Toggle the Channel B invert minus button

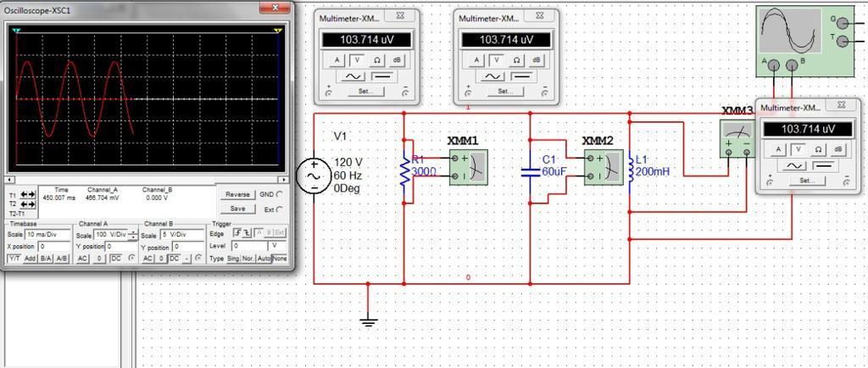pyautogui.click(x=186, y=259)
